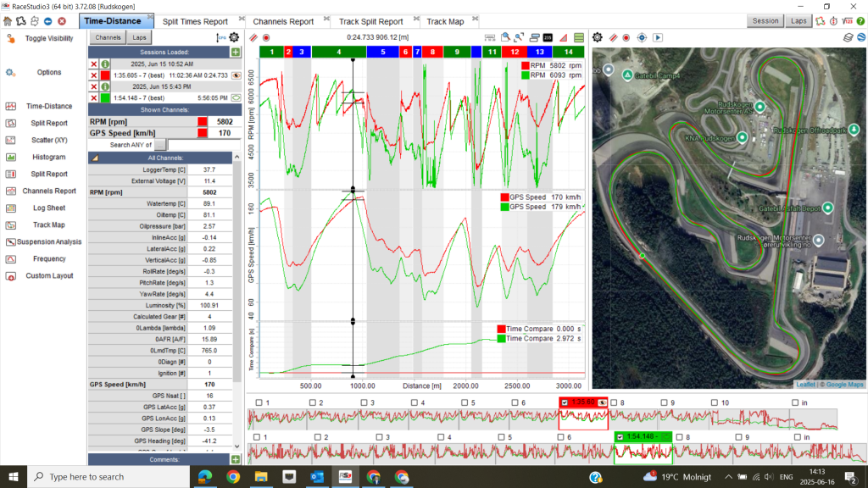868x488 pixels.
Task: Click the target crosshair icon above the map
Action: click(642, 37)
